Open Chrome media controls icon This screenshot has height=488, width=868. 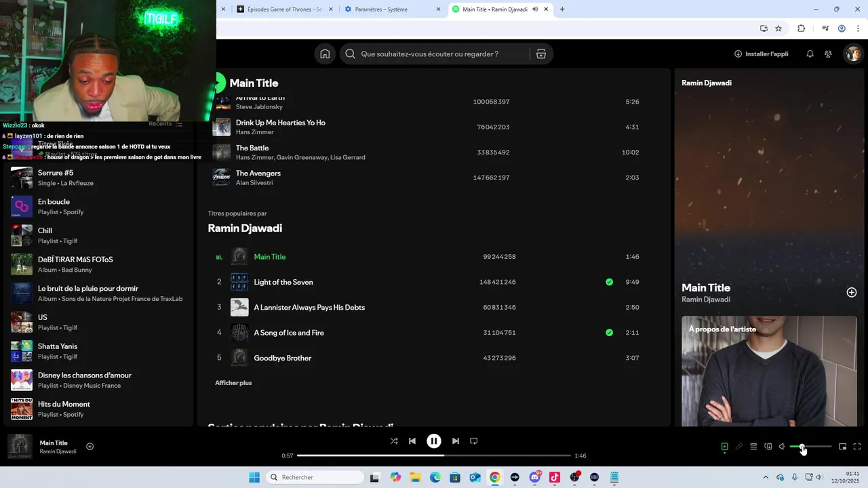[x=825, y=28]
